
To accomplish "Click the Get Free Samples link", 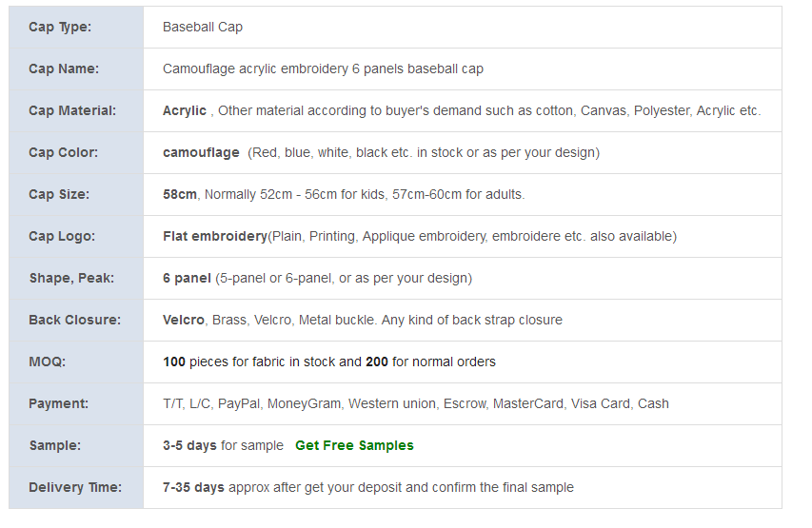I will coord(354,445).
